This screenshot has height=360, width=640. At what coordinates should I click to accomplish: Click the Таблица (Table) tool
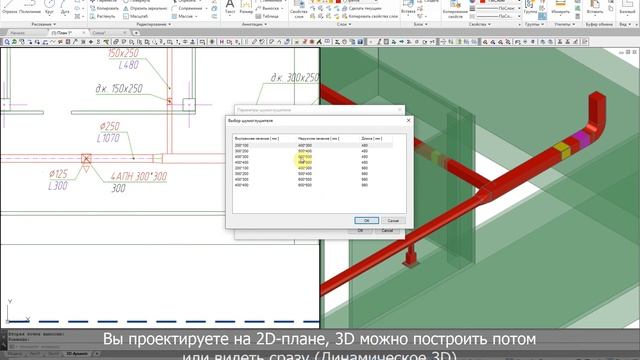click(267, 16)
